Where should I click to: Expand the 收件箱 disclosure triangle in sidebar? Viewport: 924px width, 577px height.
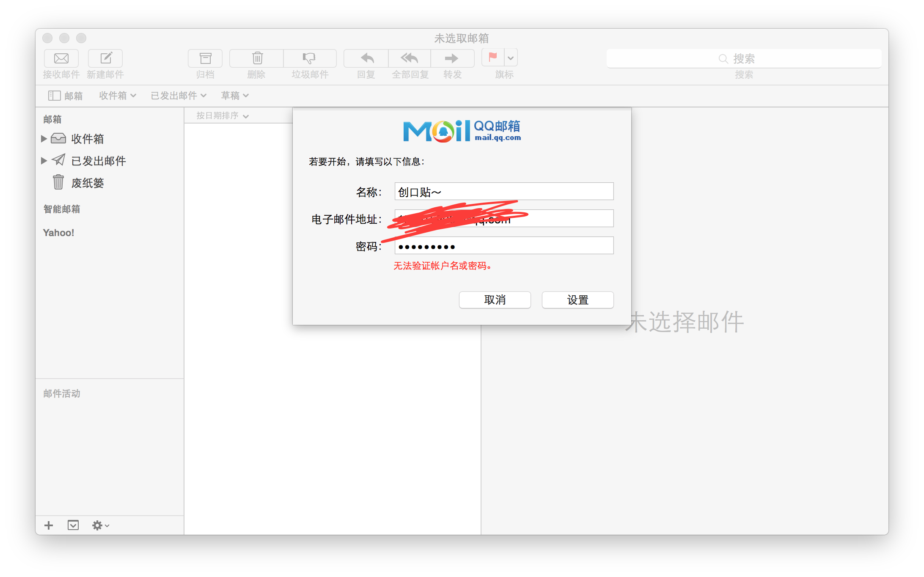tap(44, 138)
